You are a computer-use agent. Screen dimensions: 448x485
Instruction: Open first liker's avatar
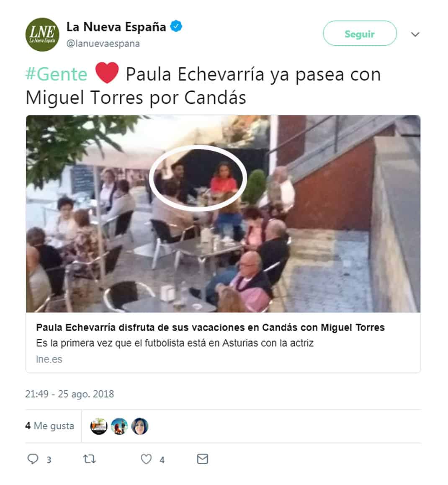[x=99, y=426]
